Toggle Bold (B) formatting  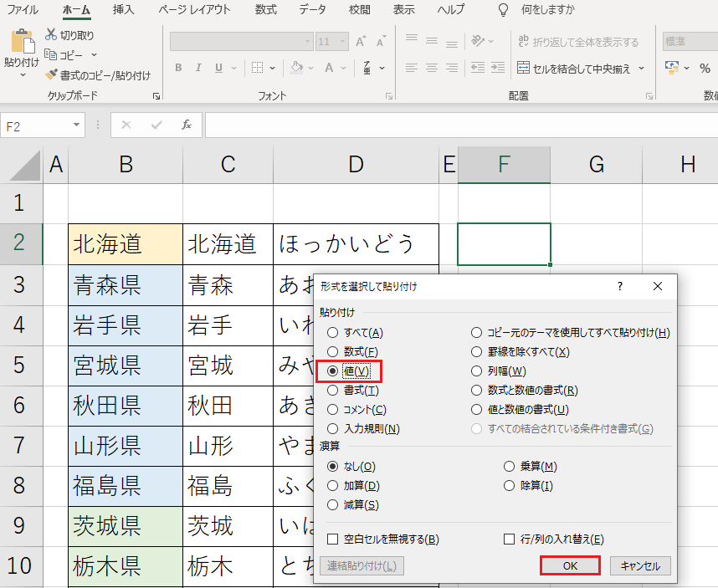pyautogui.click(x=178, y=68)
